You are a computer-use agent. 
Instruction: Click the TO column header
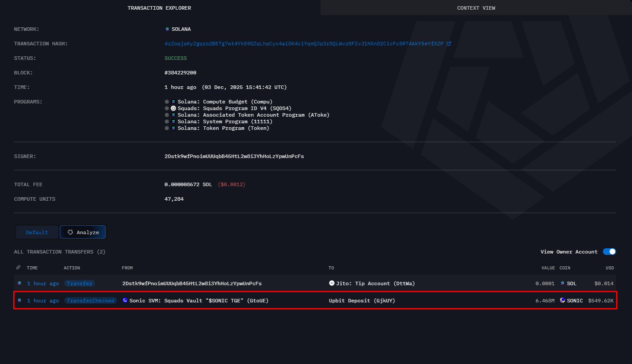[331, 268]
